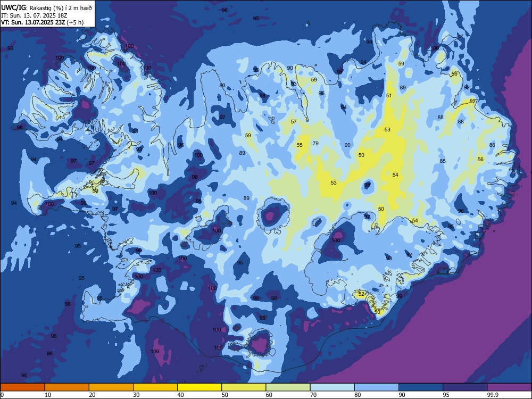This screenshot has width=532, height=399.
Task: Click the legend scale label '40'
Action: (x=181, y=395)
